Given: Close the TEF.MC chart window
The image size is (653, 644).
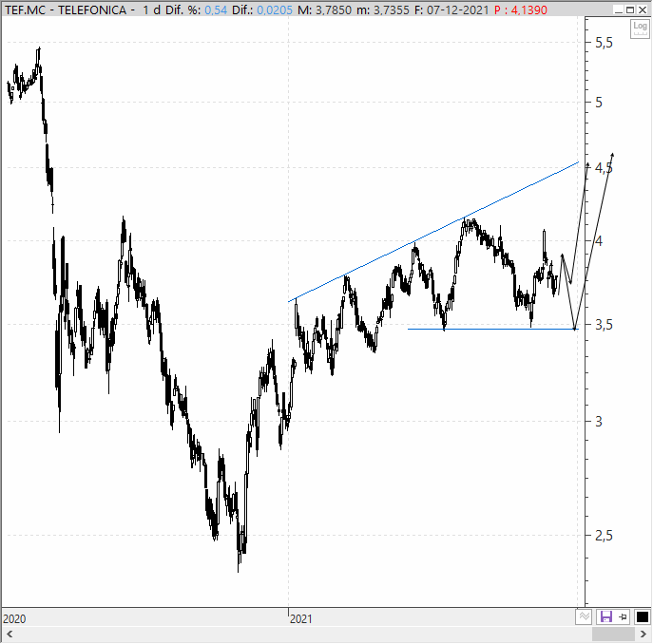Looking at the screenshot, I should click(643, 9).
